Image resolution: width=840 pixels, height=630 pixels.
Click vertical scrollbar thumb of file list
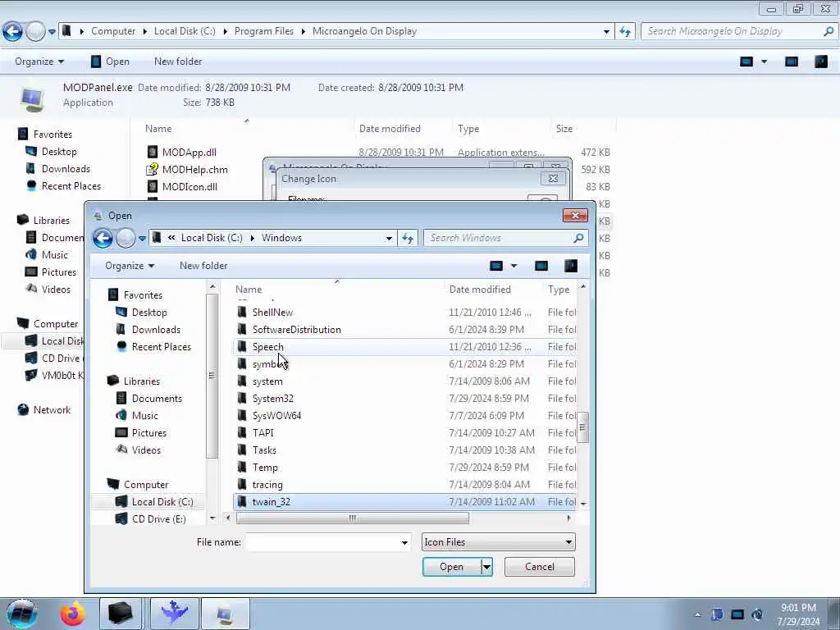[x=582, y=427]
